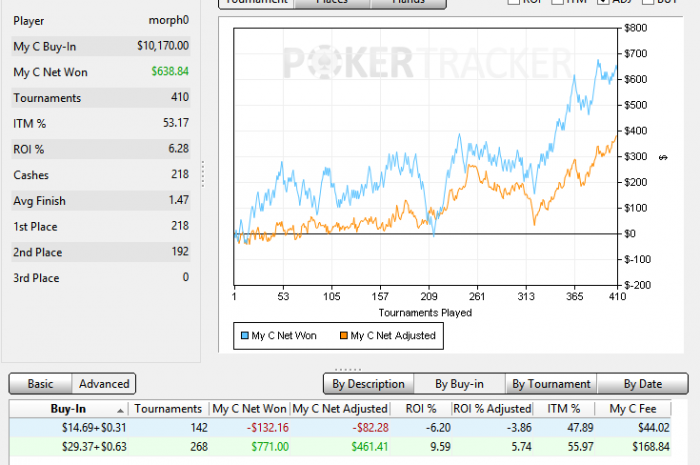Click the 53.17 ITM % stat value
Image resolution: width=700 pixels, height=465 pixels.
click(x=176, y=123)
